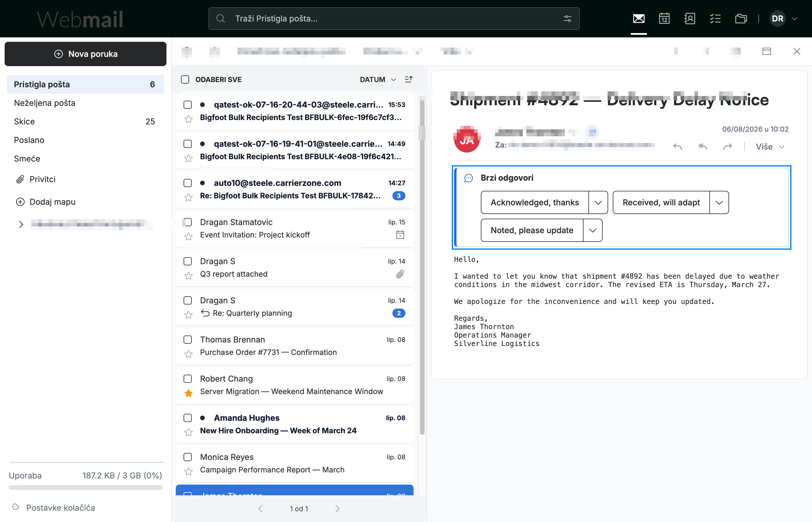Select checkbox for Thomas Brennan email
This screenshot has width=812, height=522.
click(187, 340)
